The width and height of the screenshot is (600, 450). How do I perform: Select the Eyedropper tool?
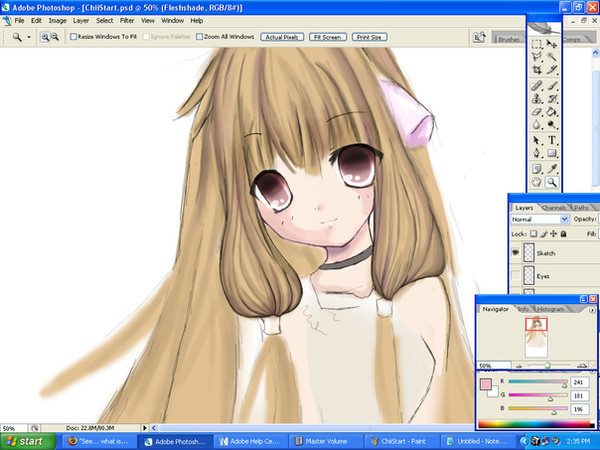pos(552,168)
